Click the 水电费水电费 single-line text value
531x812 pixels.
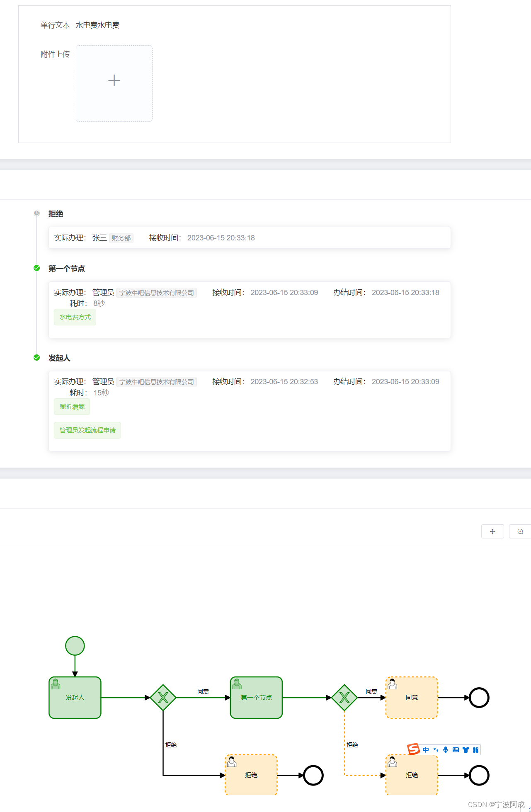[x=98, y=25]
